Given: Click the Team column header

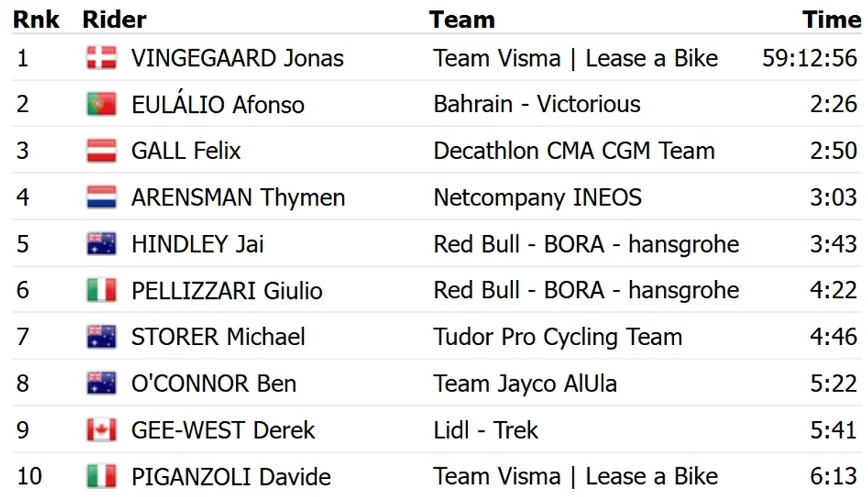Looking at the screenshot, I should [461, 20].
